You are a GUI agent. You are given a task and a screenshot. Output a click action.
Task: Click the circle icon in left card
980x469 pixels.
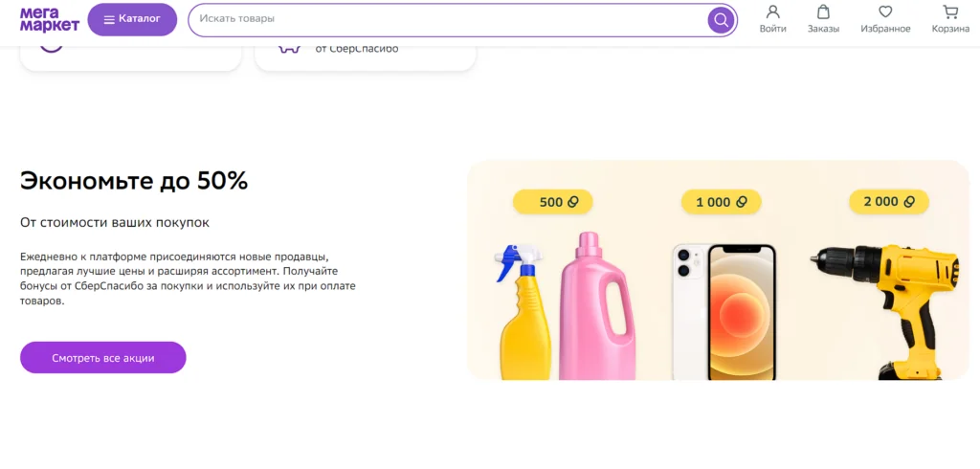coord(52,45)
